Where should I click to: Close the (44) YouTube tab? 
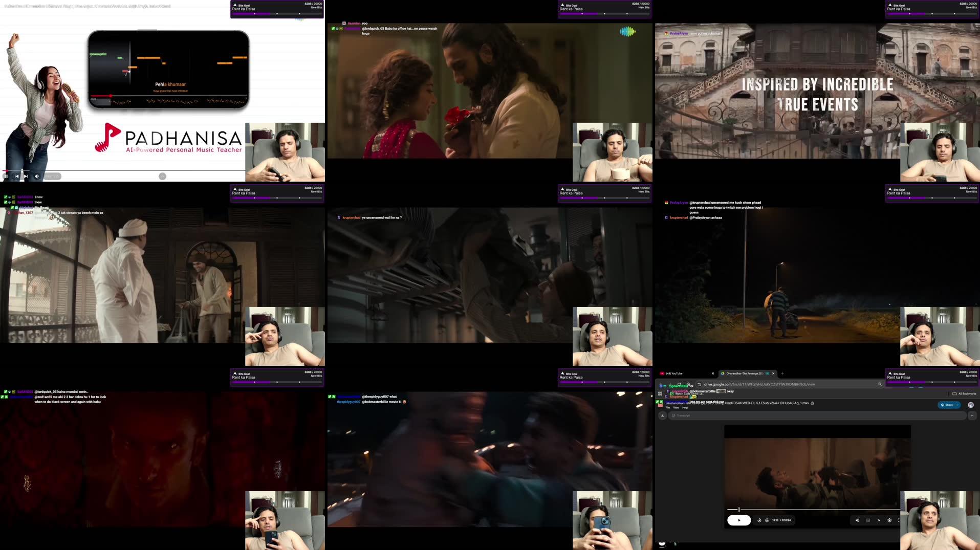712,373
